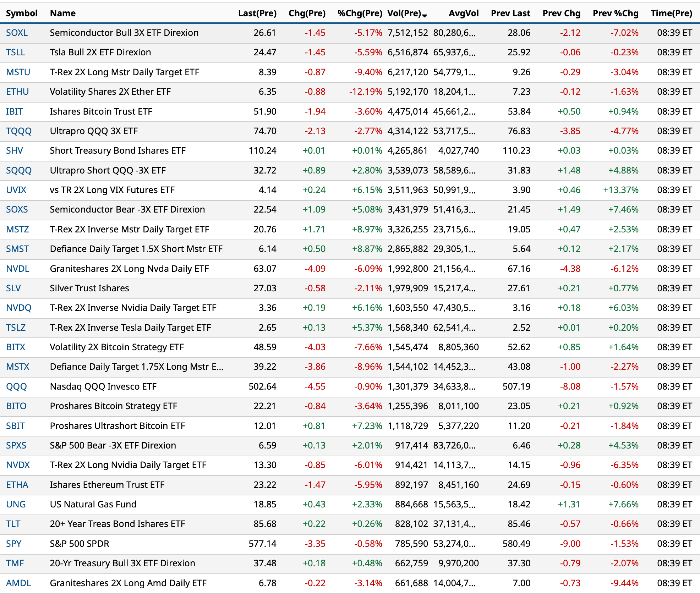Sort by Prev %Chg header
This screenshot has width=700, height=594.
click(615, 13)
